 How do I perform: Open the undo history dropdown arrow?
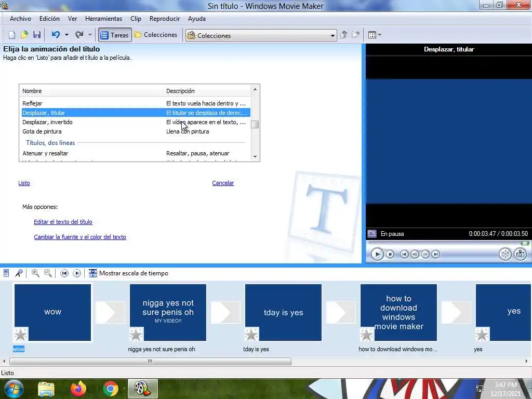pyautogui.click(x=66, y=35)
